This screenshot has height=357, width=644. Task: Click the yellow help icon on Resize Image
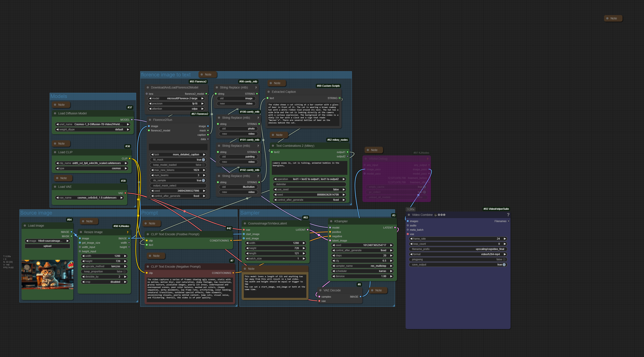tap(127, 232)
